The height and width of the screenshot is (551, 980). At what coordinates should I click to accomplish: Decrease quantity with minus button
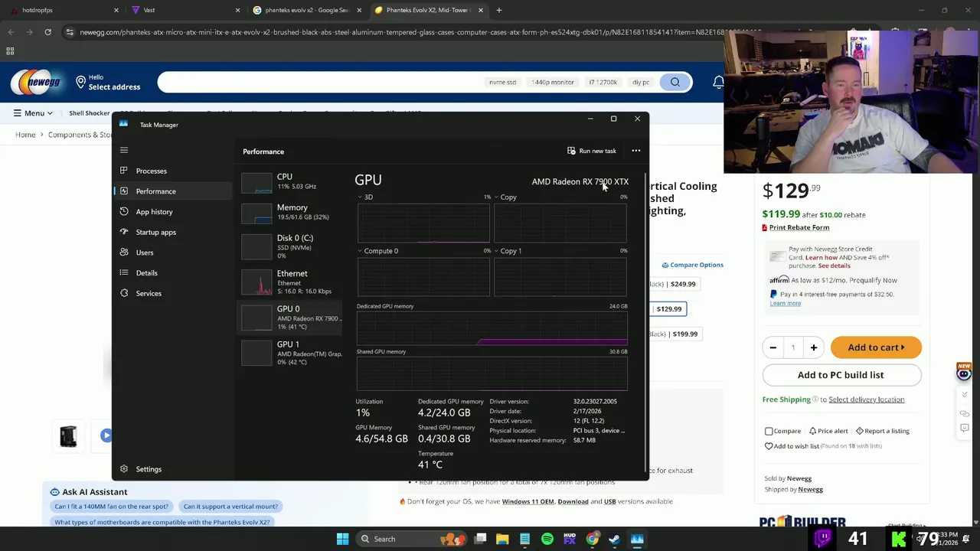coord(773,347)
